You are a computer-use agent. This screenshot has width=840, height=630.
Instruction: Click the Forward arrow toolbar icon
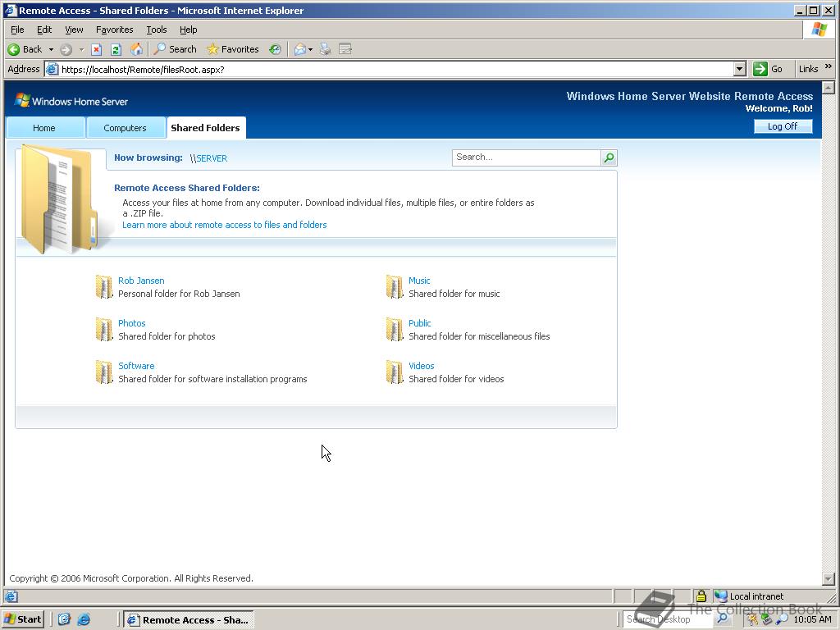pos(66,50)
